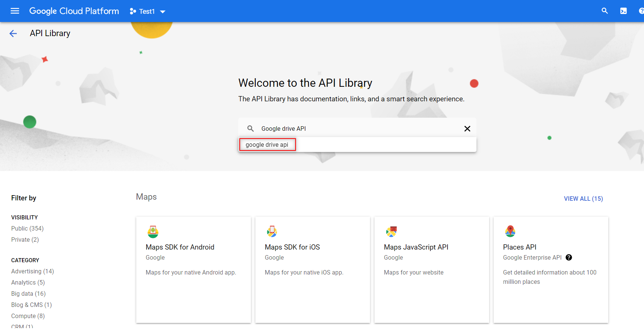The image size is (644, 330).
Task: Filter by Advertising (14) category
Action: coord(32,271)
